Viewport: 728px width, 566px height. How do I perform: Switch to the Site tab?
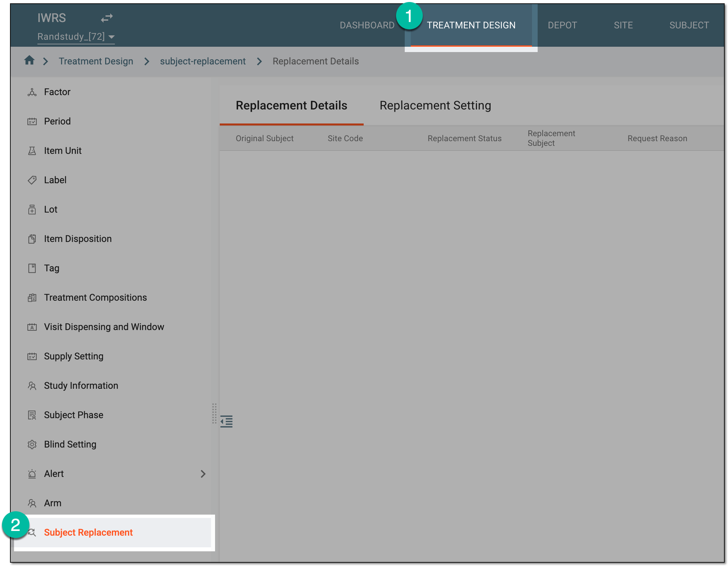coord(623,25)
